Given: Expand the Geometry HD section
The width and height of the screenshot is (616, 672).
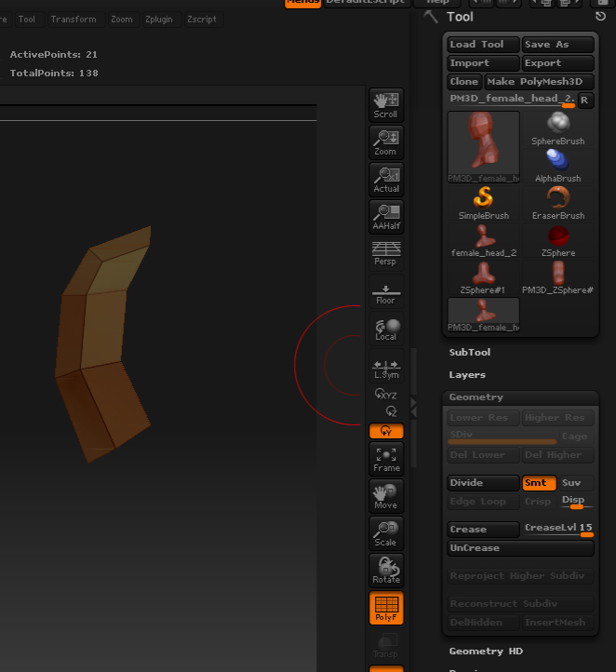Looking at the screenshot, I should click(x=486, y=651).
